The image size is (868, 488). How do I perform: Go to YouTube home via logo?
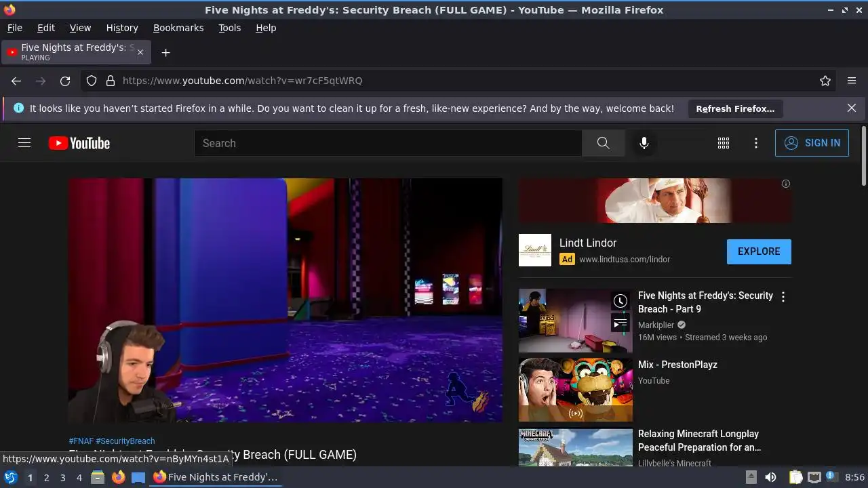pyautogui.click(x=79, y=143)
